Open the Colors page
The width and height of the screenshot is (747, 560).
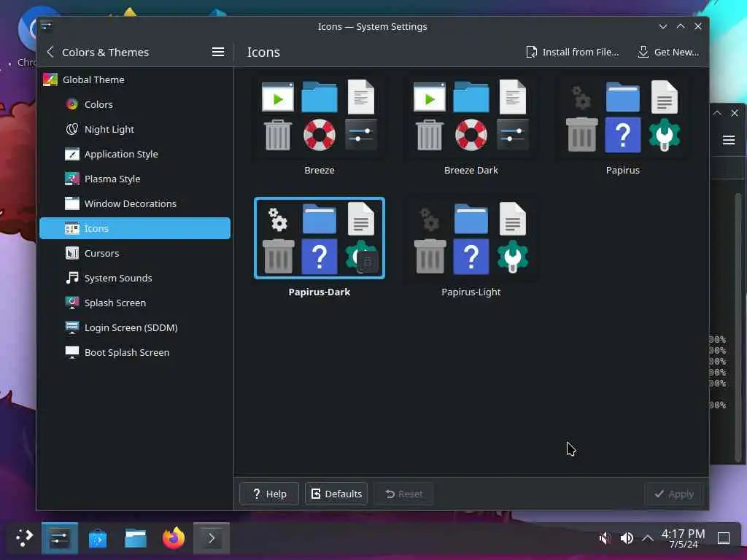point(135,104)
